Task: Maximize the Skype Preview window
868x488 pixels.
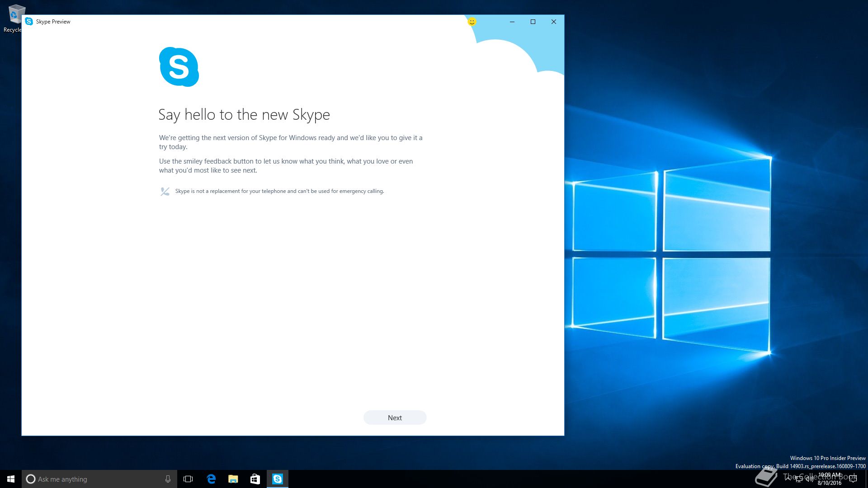Action: point(533,22)
